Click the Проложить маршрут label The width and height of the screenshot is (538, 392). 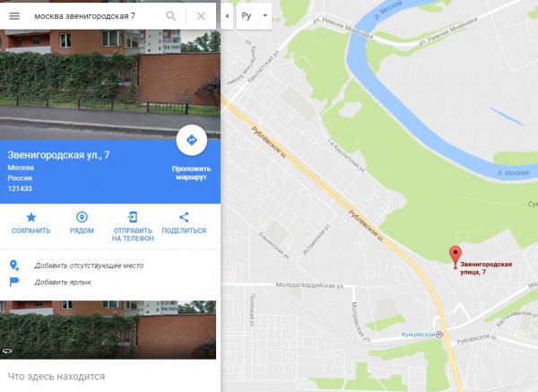[x=191, y=173]
